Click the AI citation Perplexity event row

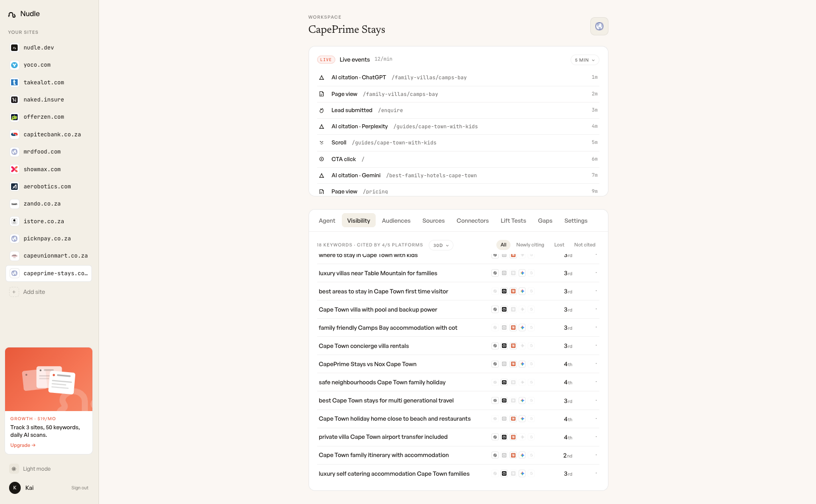tap(458, 126)
